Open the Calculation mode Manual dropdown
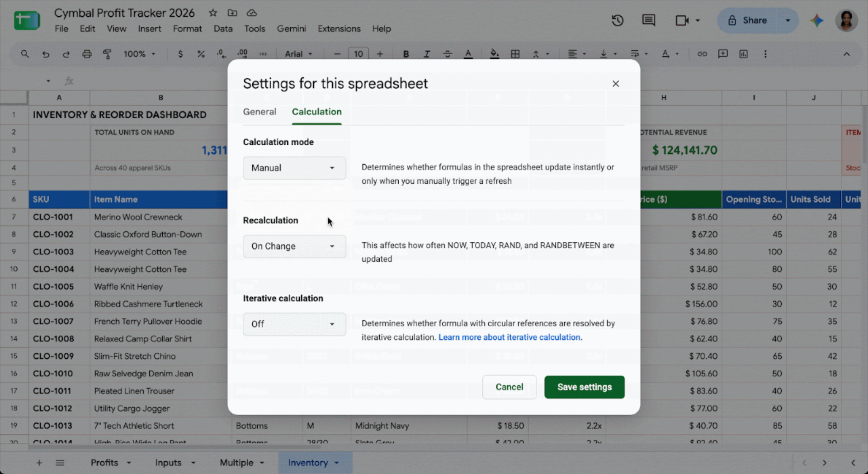This screenshot has height=474, width=868. pyautogui.click(x=294, y=168)
